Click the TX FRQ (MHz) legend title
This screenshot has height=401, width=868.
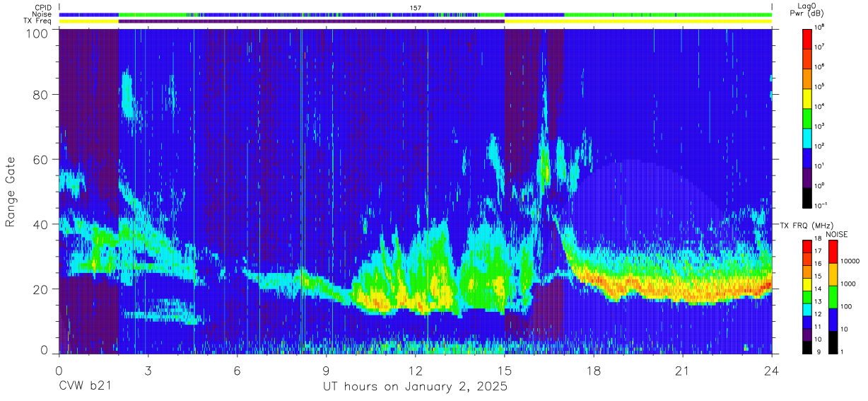pyautogui.click(x=807, y=225)
